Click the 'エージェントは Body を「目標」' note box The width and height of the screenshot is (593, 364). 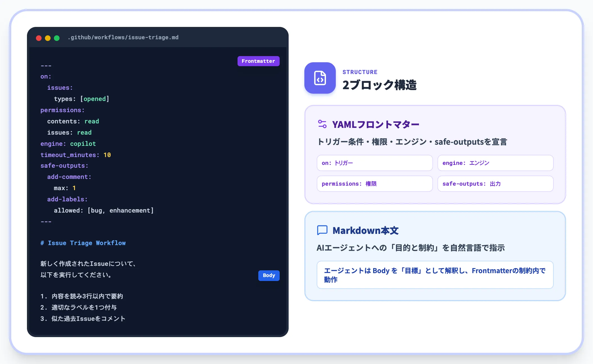point(435,275)
